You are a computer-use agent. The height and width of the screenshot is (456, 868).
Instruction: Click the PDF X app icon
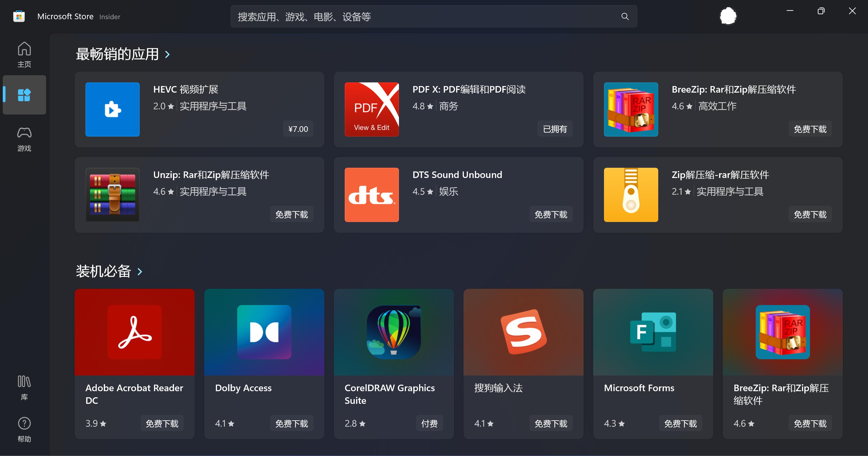click(372, 110)
